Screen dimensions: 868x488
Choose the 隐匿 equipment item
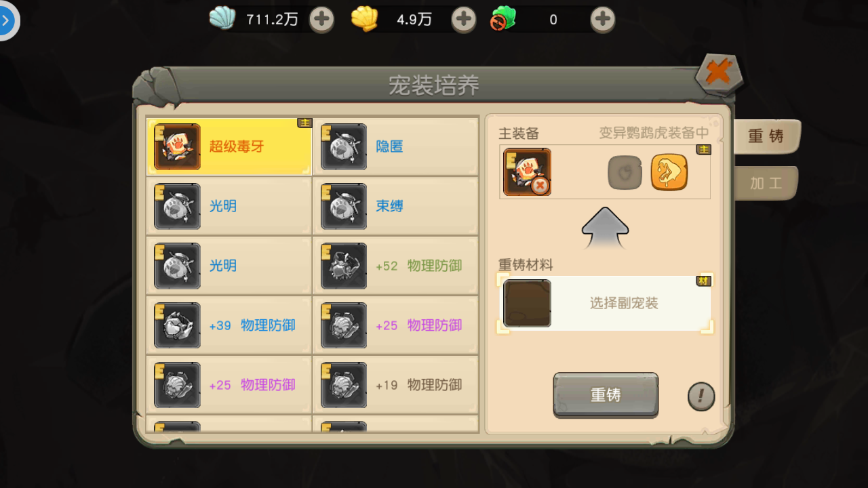click(x=395, y=146)
